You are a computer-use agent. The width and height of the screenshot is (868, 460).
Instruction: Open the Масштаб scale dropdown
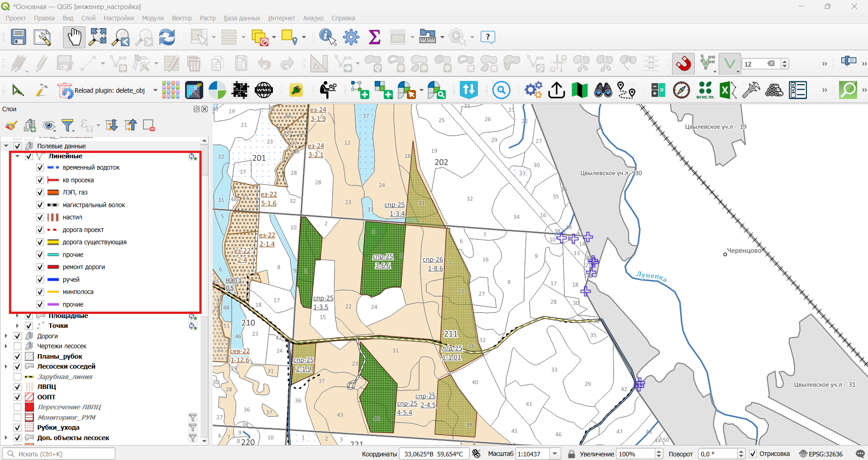pos(555,454)
